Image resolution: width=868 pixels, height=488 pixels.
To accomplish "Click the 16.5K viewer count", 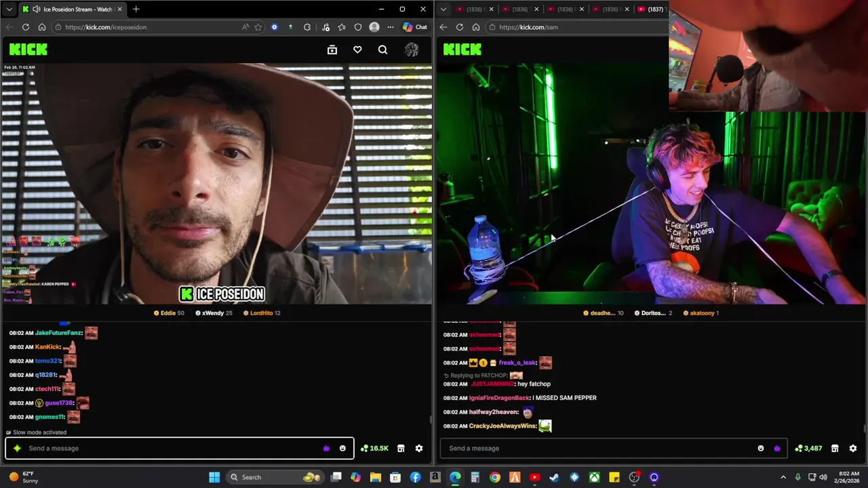I will [374, 448].
